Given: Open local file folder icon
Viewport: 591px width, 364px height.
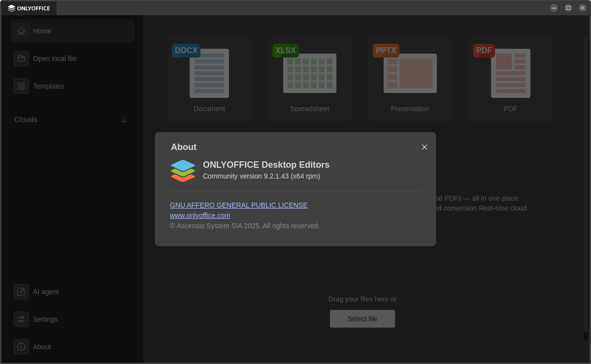Looking at the screenshot, I should coord(21,59).
